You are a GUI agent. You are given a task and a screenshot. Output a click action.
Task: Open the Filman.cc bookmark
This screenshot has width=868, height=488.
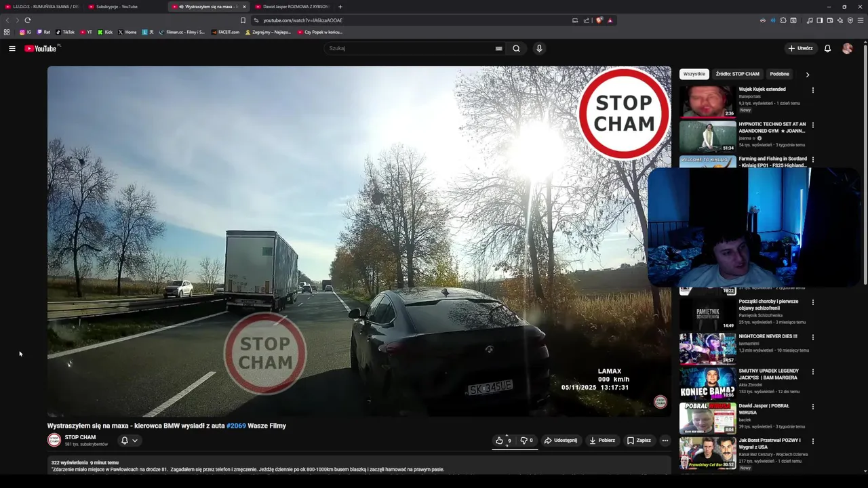(182, 32)
